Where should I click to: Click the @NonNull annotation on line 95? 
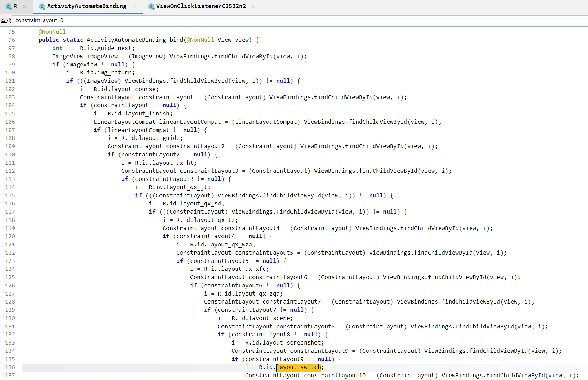pyautogui.click(x=52, y=32)
